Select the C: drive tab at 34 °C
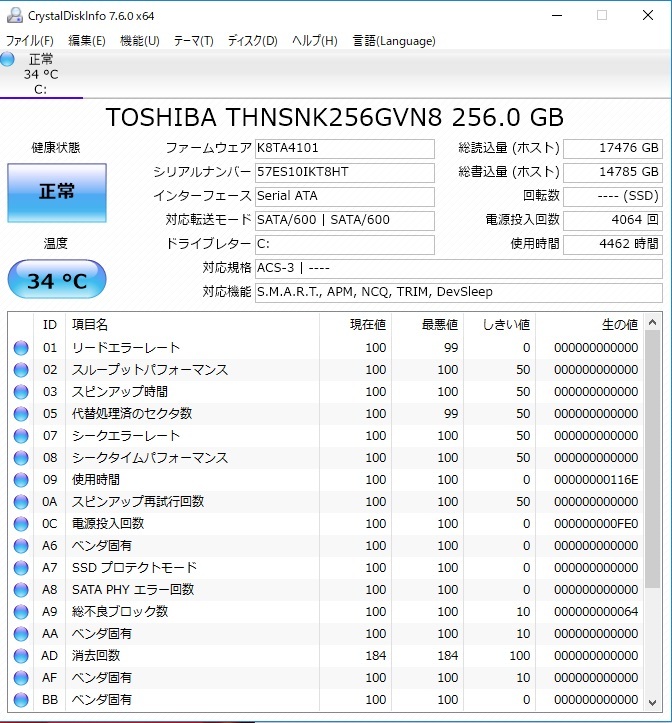The height and width of the screenshot is (723, 672). (42, 74)
